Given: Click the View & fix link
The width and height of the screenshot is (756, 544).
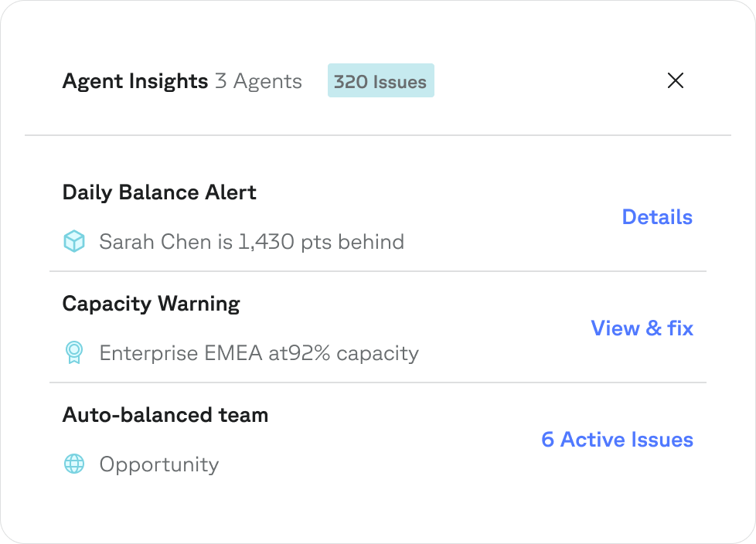Looking at the screenshot, I should tap(642, 328).
